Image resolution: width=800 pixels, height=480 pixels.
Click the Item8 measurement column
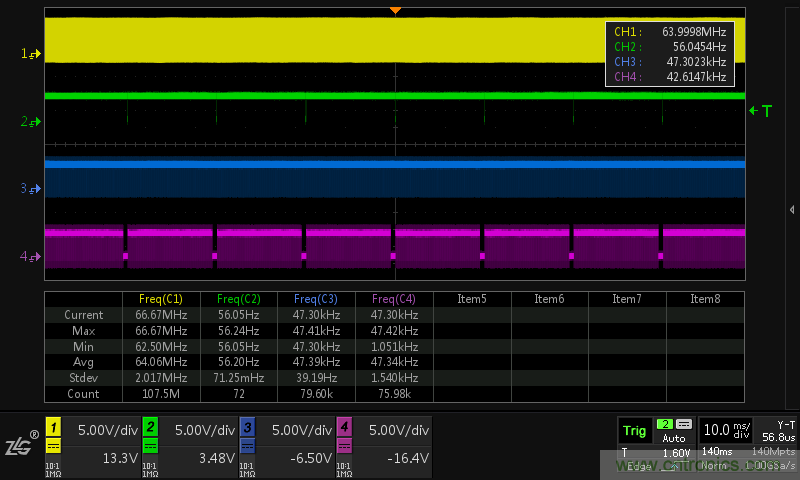pos(705,299)
